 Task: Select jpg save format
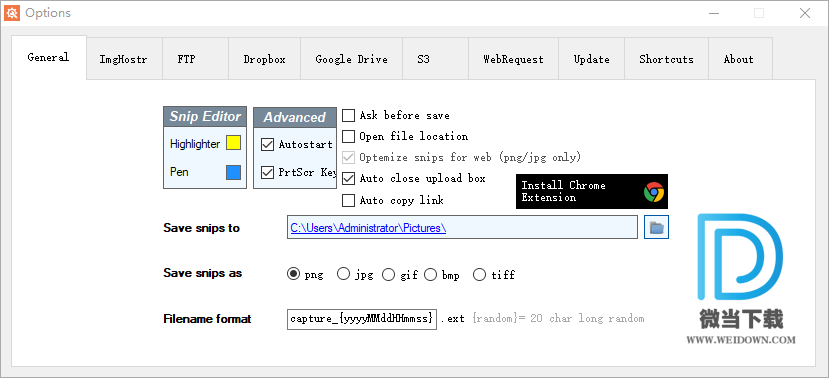point(344,274)
